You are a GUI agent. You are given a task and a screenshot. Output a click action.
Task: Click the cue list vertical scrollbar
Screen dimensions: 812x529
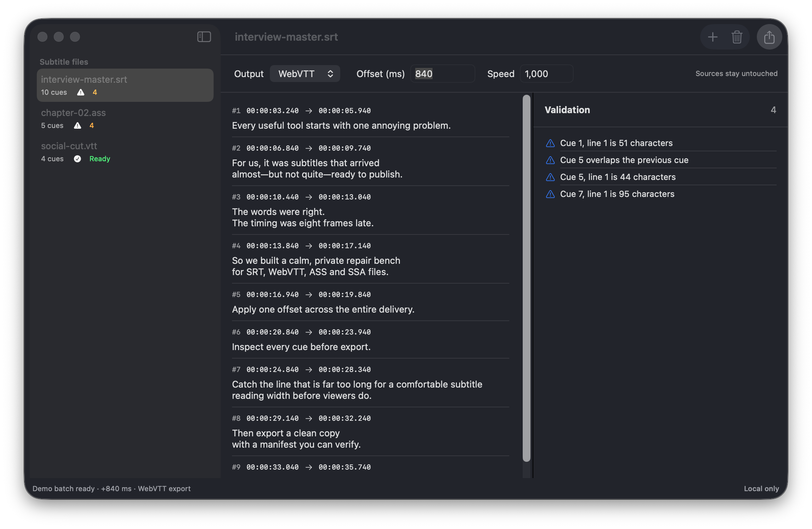point(527,278)
